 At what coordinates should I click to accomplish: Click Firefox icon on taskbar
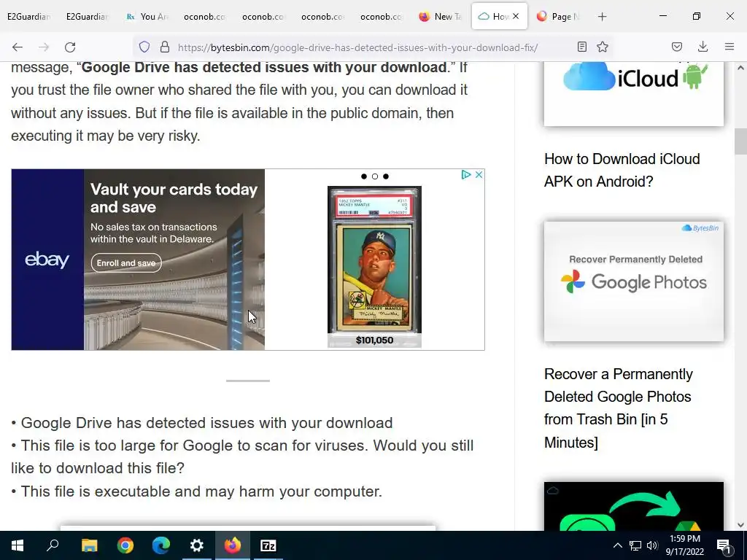tap(233, 545)
